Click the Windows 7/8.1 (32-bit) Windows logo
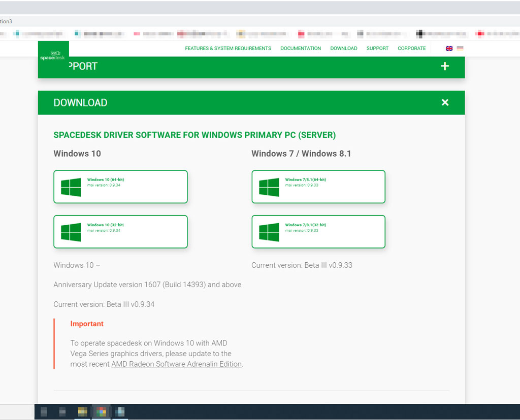520x420 pixels. [x=269, y=232]
